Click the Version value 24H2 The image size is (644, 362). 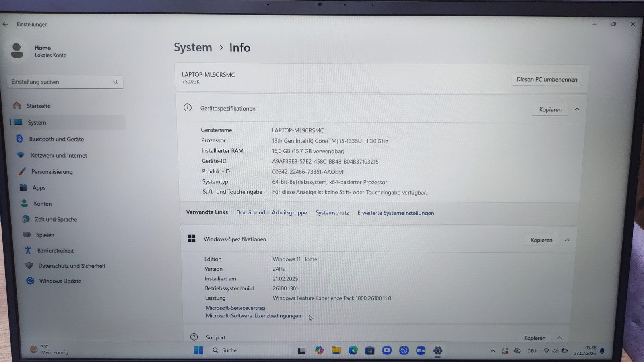(279, 269)
